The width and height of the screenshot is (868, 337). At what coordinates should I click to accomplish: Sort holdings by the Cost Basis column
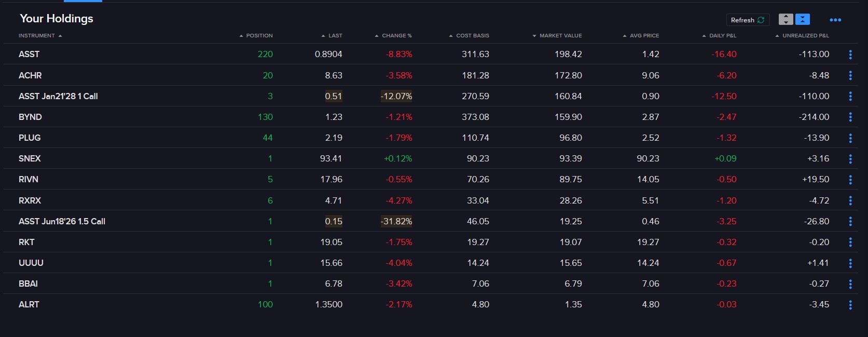[x=469, y=36]
